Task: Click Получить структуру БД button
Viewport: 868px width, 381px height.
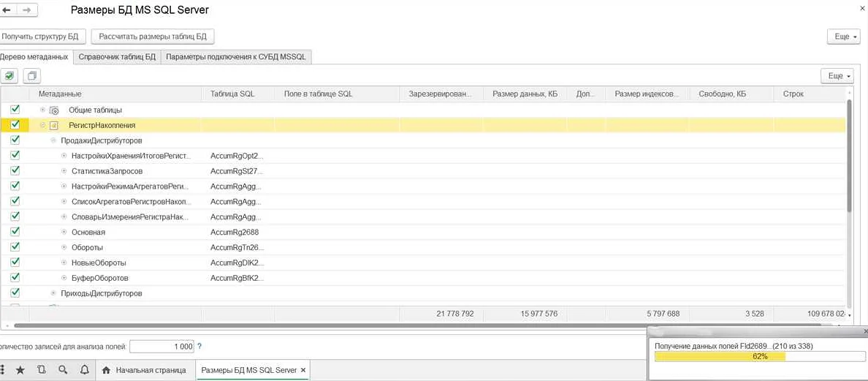Action: click(42, 37)
